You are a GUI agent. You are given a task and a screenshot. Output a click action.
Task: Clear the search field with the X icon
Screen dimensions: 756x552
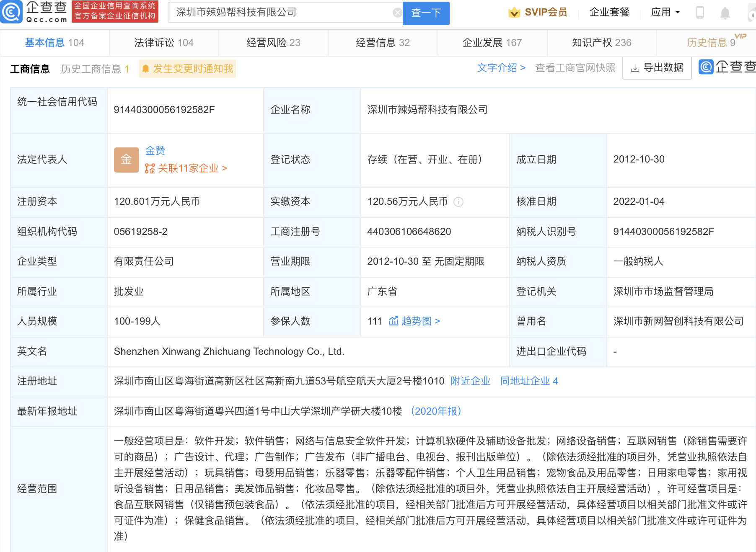click(397, 13)
